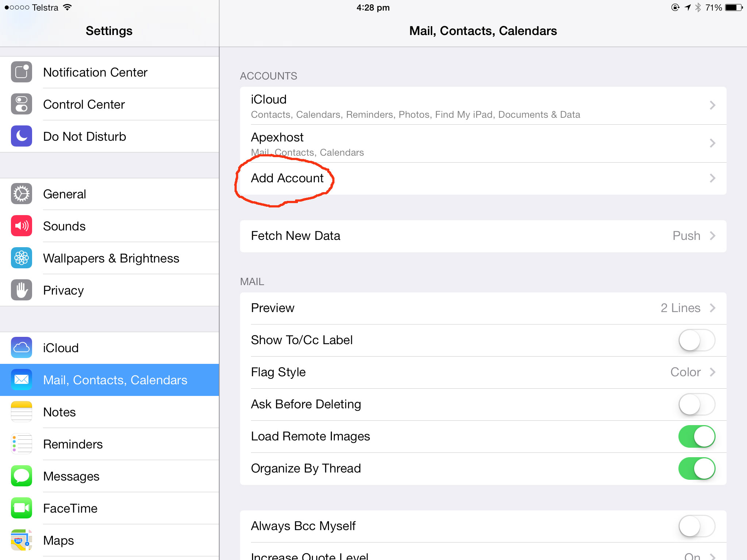The width and height of the screenshot is (747, 560).
Task: Tap the Messages speech bubble icon
Action: pyautogui.click(x=22, y=476)
